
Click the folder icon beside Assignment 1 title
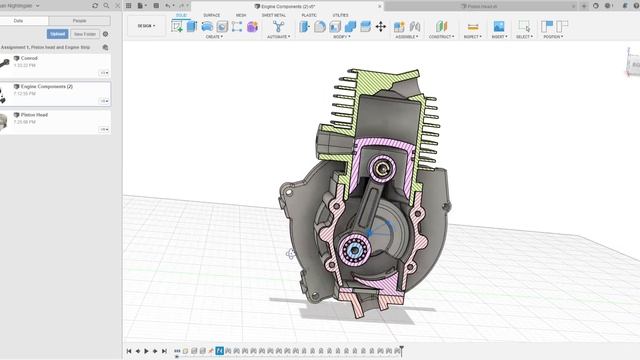pos(105,47)
